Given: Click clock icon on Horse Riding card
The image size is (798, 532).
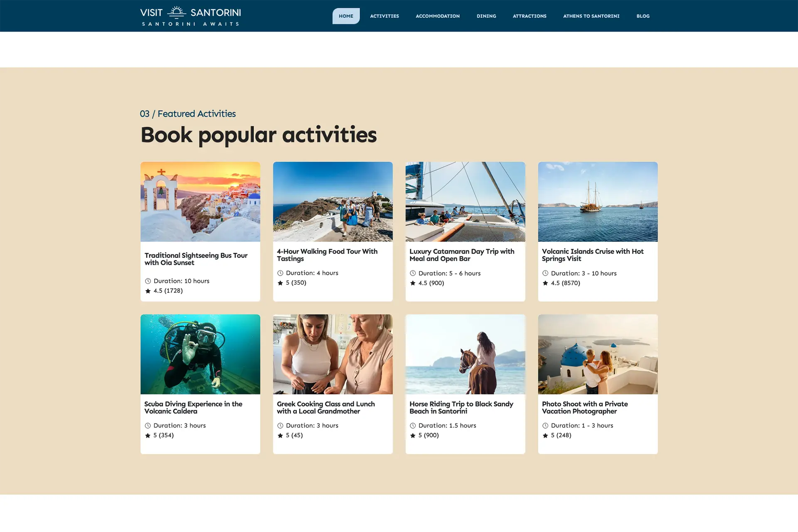Looking at the screenshot, I should coord(413,426).
